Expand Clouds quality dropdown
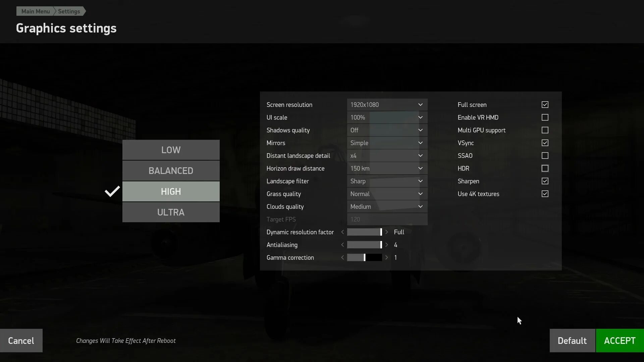This screenshot has width=644, height=362. tap(386, 206)
